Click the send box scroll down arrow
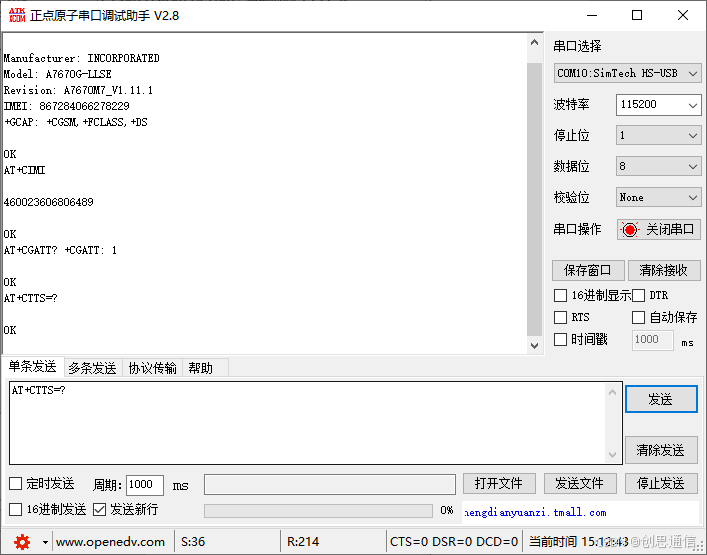This screenshot has width=707, height=555. point(612,454)
